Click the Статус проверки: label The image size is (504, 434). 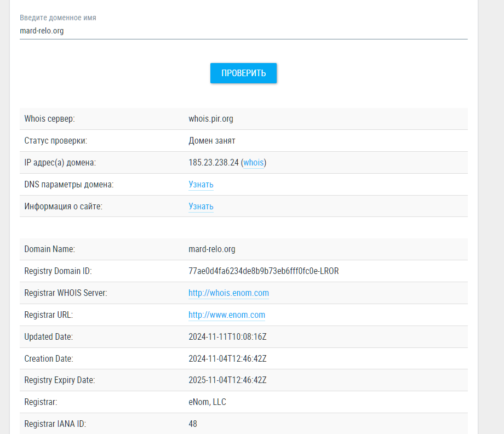56,141
